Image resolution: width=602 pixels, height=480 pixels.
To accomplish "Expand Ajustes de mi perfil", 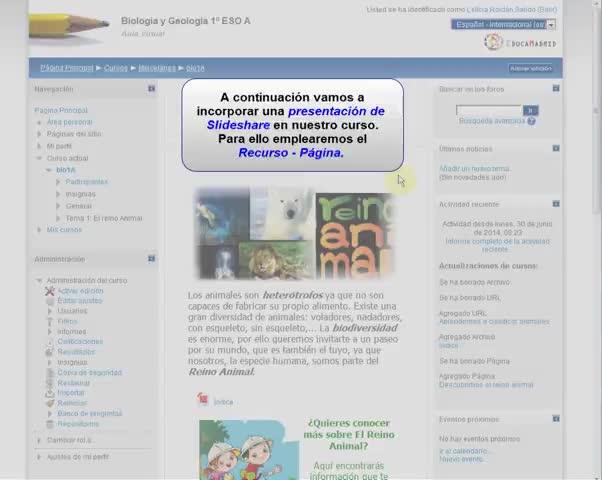I will pyautogui.click(x=39, y=457).
